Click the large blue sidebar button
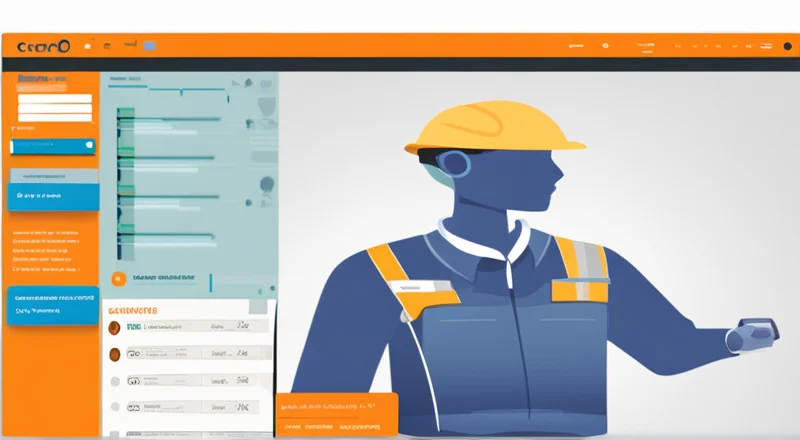Screen dimensions: 800x440 53,197
